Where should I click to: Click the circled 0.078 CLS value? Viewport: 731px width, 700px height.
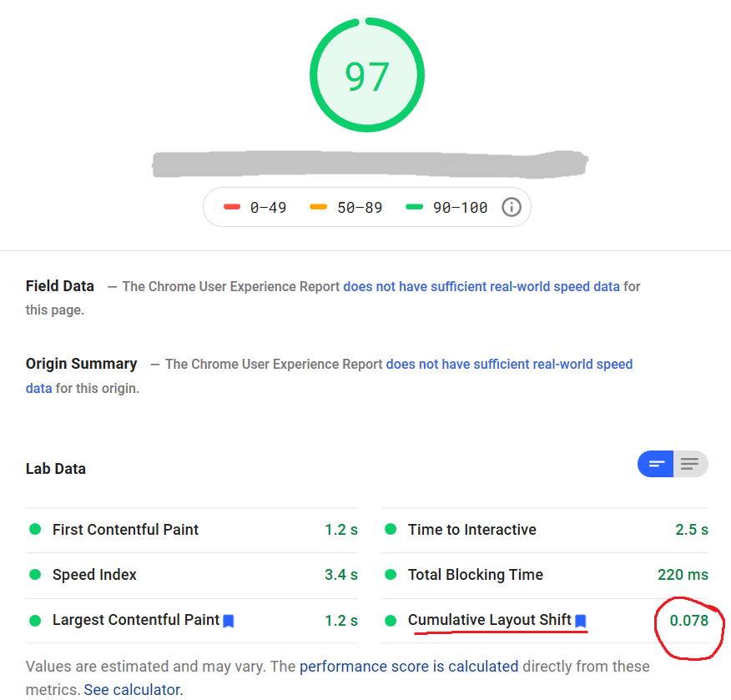coord(689,621)
